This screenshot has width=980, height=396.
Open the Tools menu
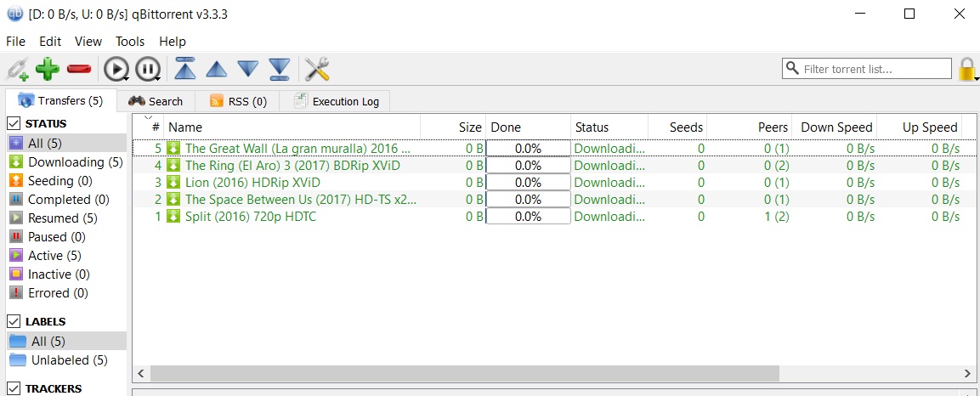(x=130, y=41)
